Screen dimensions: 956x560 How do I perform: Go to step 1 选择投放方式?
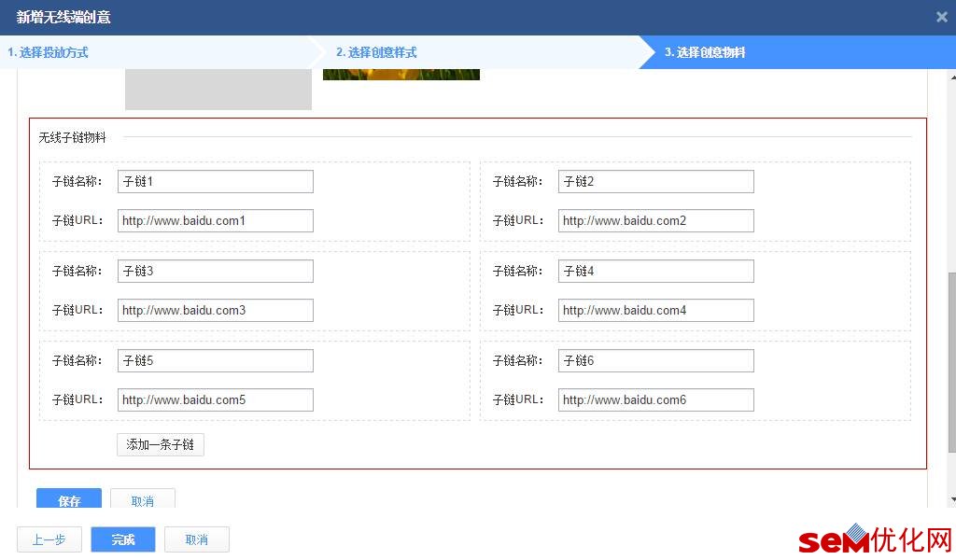(x=48, y=52)
